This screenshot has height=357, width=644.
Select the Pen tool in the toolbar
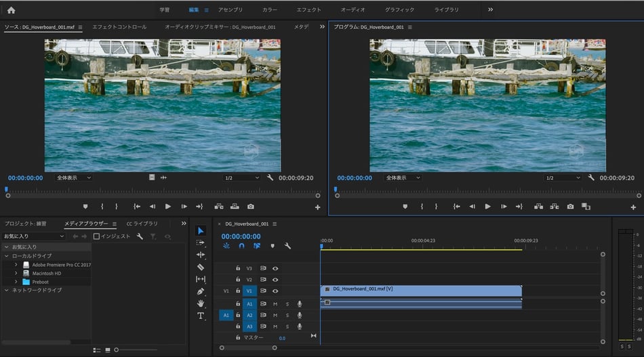coord(201,291)
